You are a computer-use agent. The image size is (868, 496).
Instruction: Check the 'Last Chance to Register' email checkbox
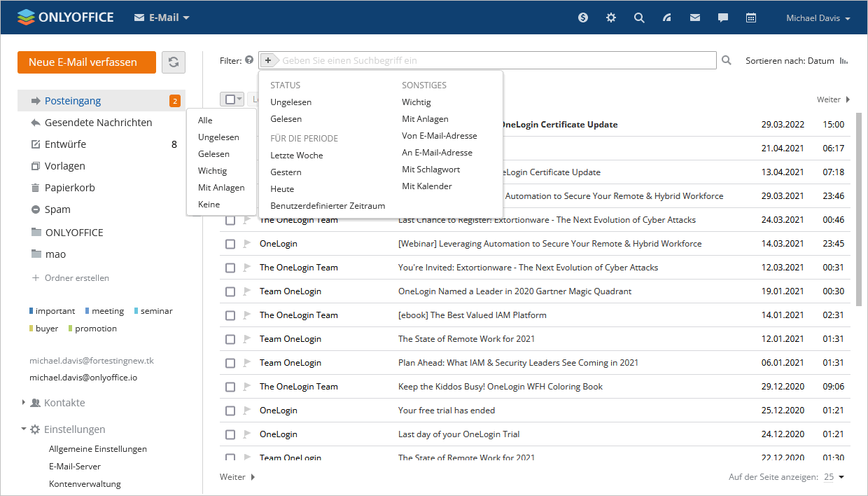[x=230, y=220]
